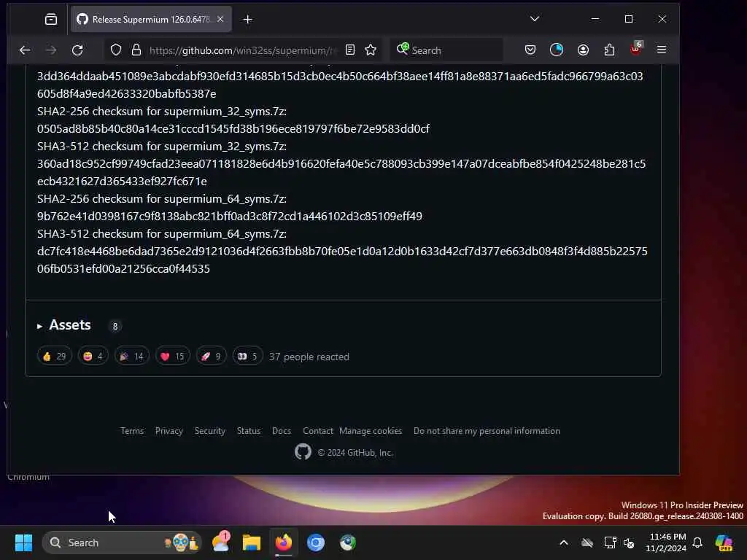The image size is (747, 560).
Task: Click Do not share my personal information
Action: (x=487, y=431)
